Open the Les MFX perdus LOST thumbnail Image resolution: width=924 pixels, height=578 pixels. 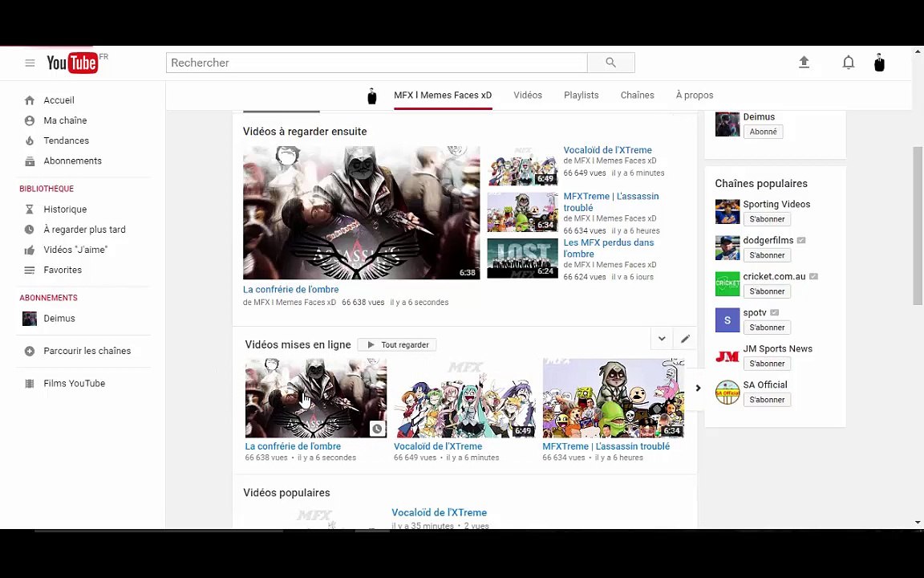coord(522,258)
